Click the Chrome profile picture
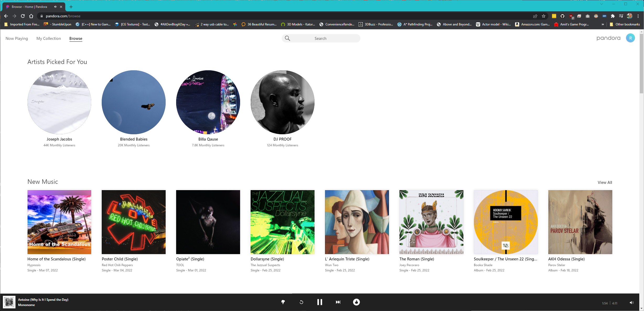 click(x=630, y=16)
